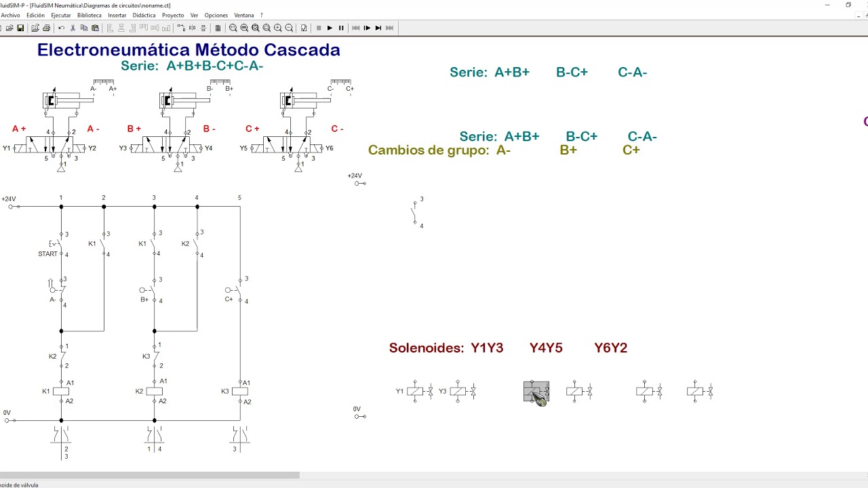The height and width of the screenshot is (488, 868).
Task: Cut selection with the scissors icon
Action: pos(73,28)
